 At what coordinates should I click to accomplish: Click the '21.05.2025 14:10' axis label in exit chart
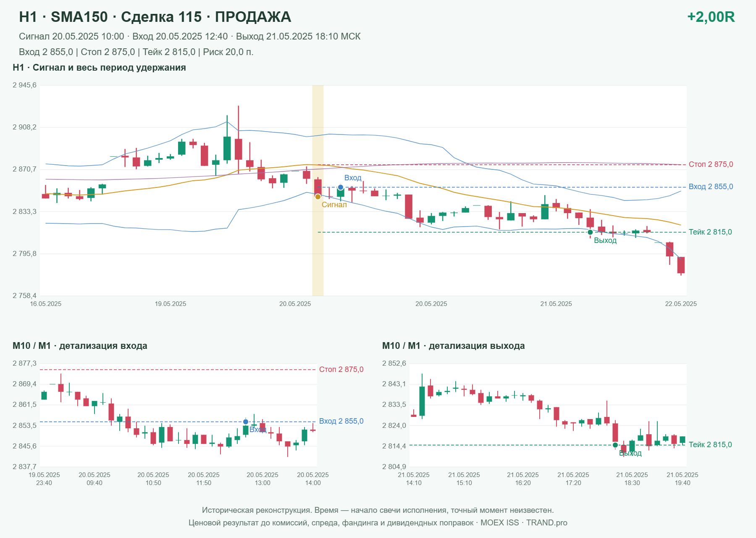coord(414,479)
